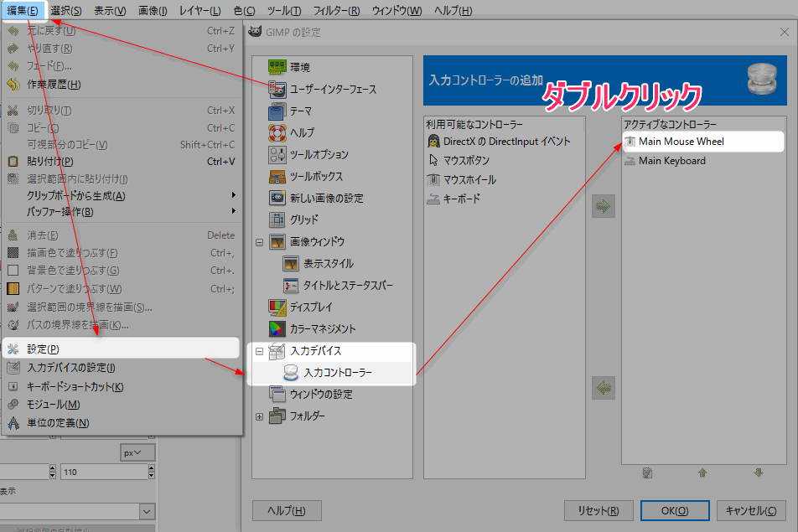Click the 入力デバイス icon in tree
798x532 pixels.
[x=277, y=351]
